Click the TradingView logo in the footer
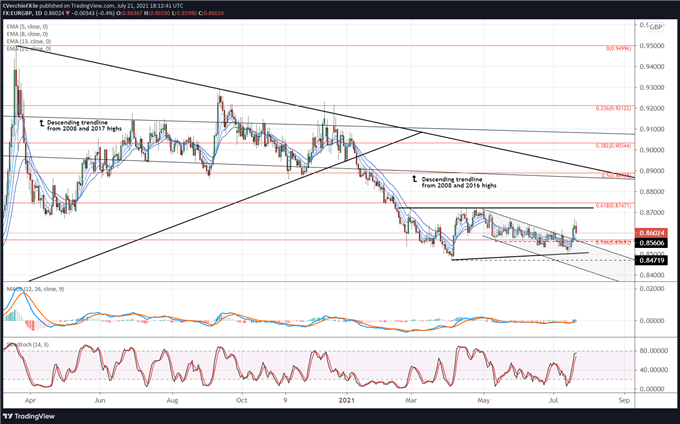This screenshot has height=424, width=680. (x=29, y=416)
